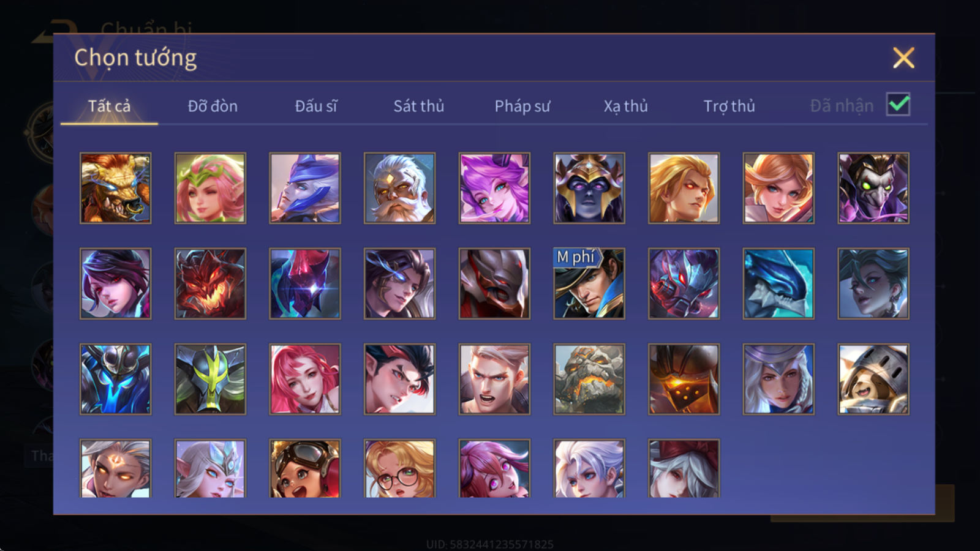Show the Pháp sư hero category
Screen dimensions: 980x551
tap(522, 106)
